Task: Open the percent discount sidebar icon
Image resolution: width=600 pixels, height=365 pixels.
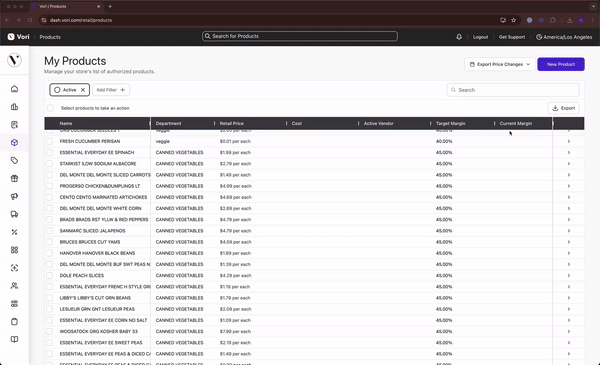Action: pyautogui.click(x=14, y=232)
